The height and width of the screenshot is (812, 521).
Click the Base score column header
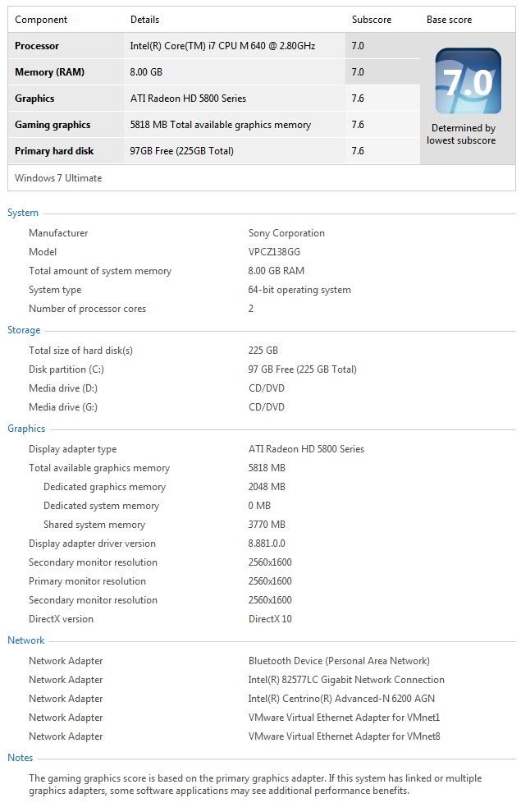click(449, 20)
